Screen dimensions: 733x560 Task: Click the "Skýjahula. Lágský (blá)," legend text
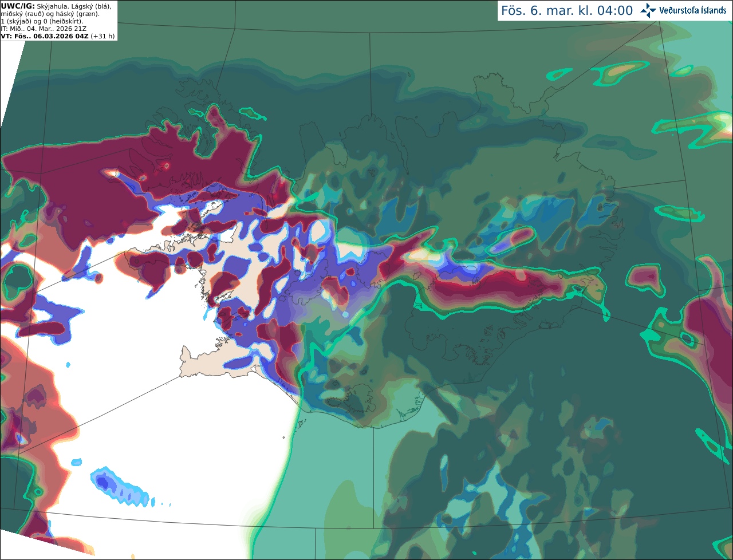coord(74,6)
